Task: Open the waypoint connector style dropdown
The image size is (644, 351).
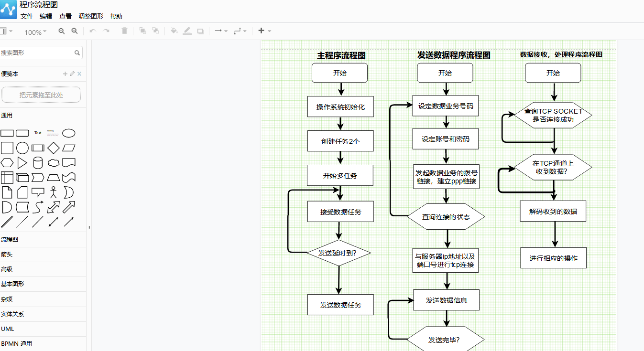Action: 240,31
